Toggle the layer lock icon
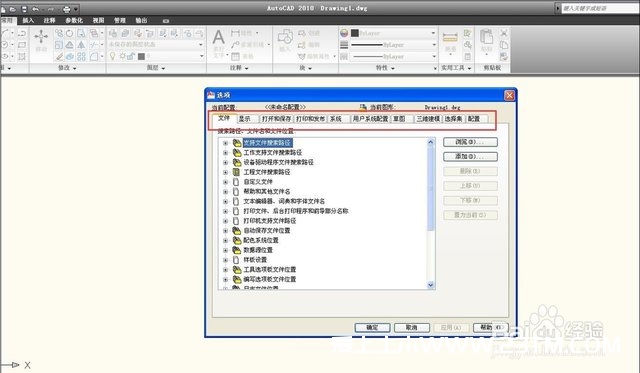 [131, 56]
